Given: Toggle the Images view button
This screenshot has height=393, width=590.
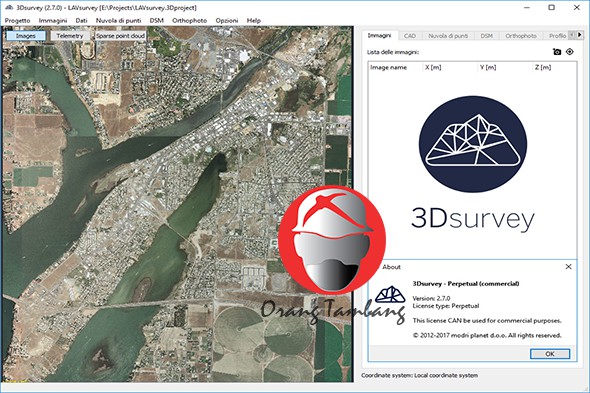Looking at the screenshot, I should (x=26, y=36).
